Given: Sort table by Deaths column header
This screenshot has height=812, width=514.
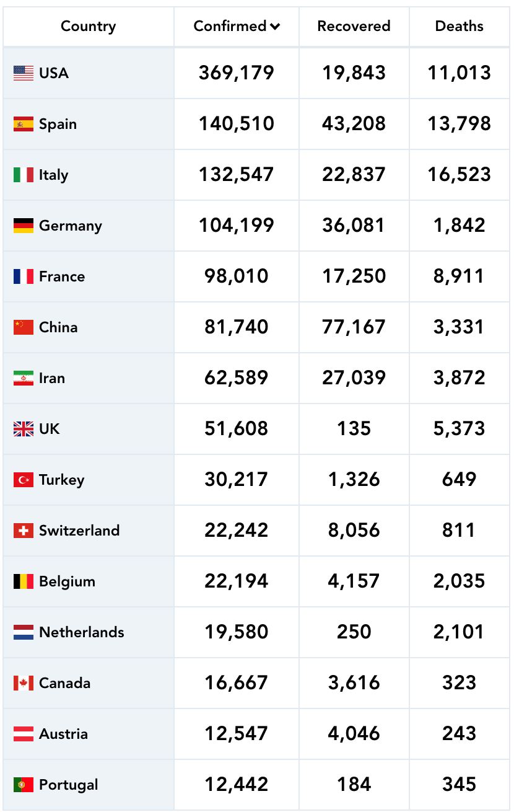Looking at the screenshot, I should (459, 26).
